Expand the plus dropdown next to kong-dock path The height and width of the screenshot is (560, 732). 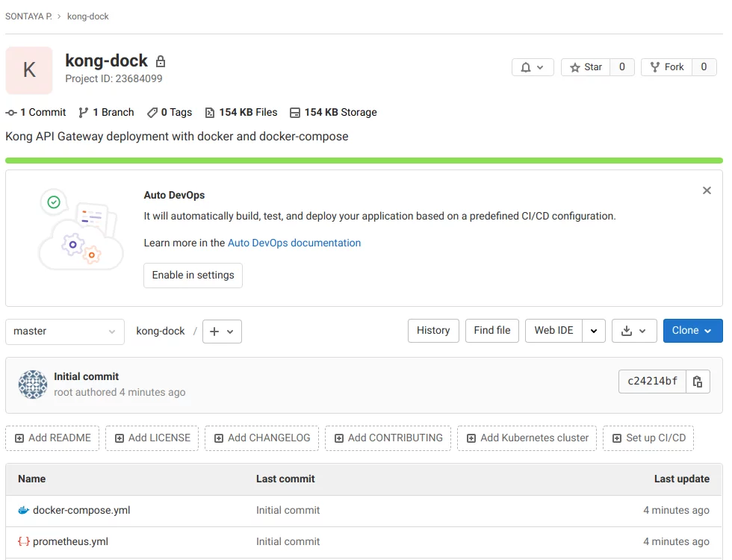tap(222, 331)
